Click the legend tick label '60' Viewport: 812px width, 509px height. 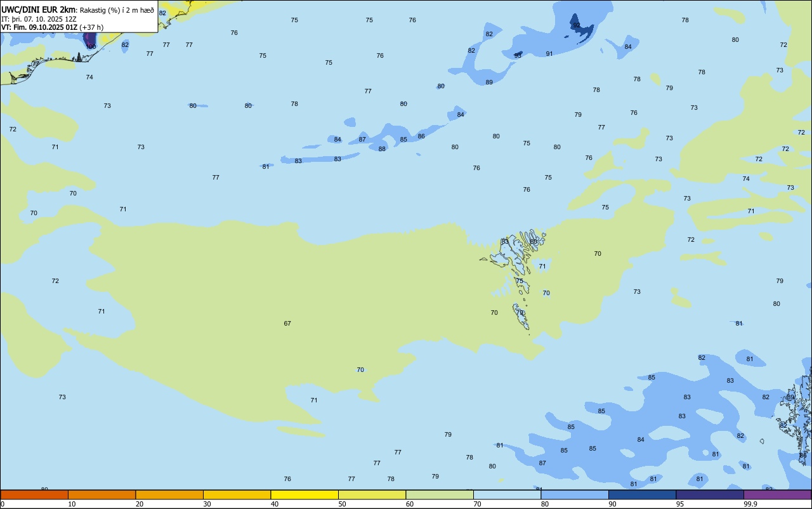[x=410, y=504]
